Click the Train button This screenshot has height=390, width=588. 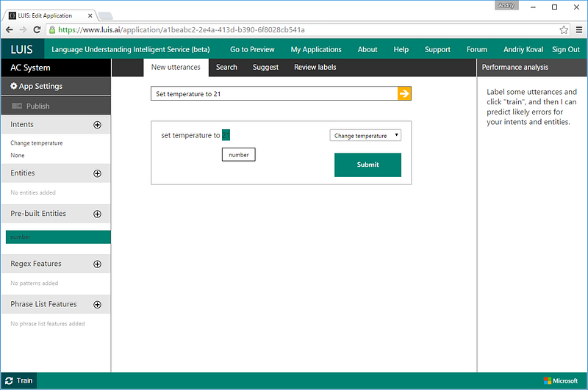point(19,380)
